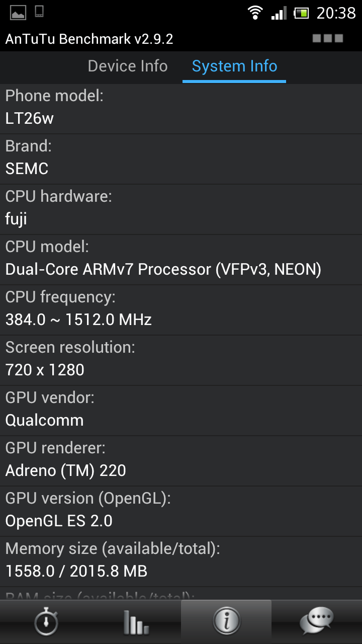Screen dimensions: 362x644
Task: Select the Brand SEMC entry
Action: (181, 158)
